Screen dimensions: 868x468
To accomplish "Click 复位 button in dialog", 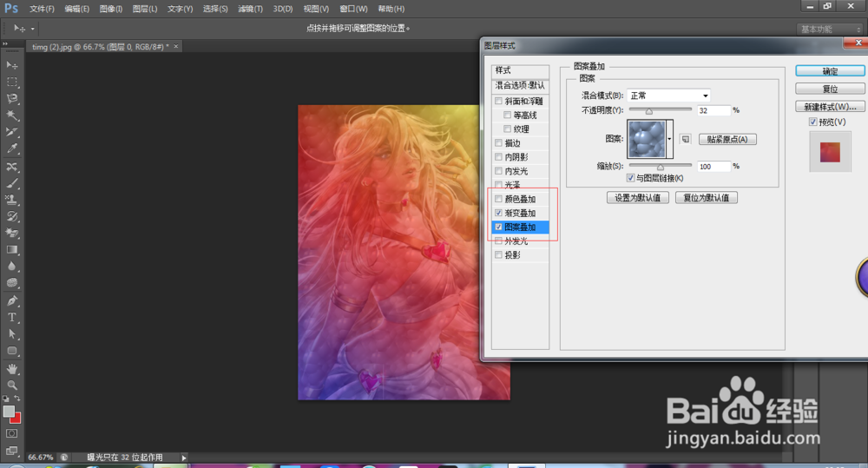I will (x=830, y=89).
